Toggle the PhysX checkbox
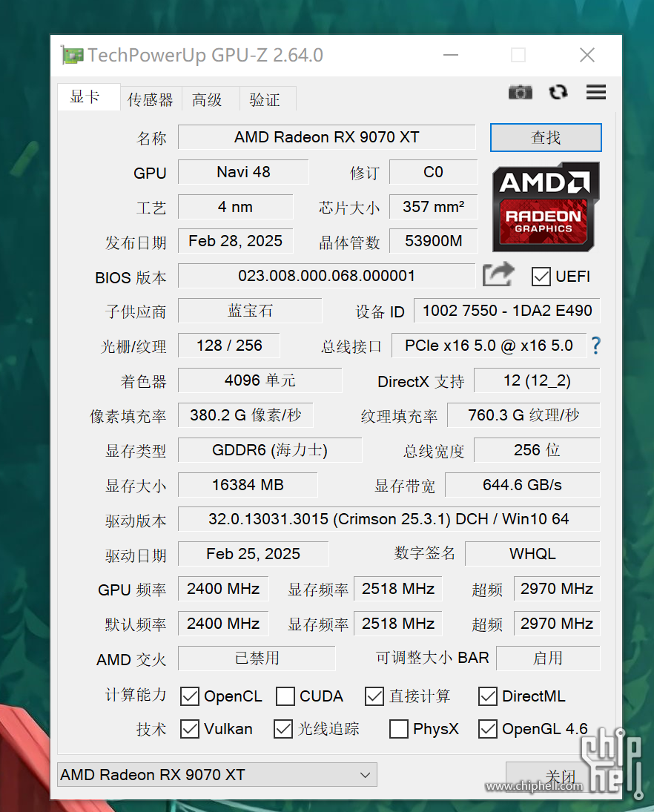Screen dimensions: 654x812 point(399,729)
